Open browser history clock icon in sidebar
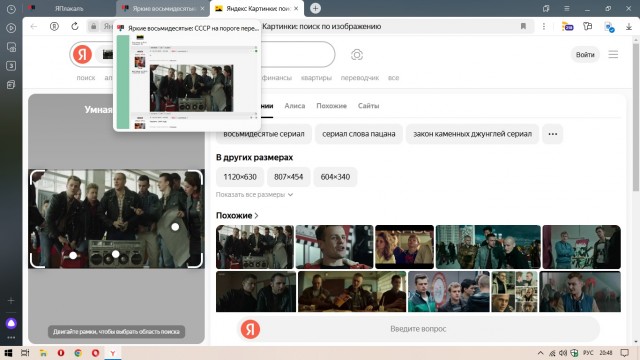The image size is (640, 360). 11,9
